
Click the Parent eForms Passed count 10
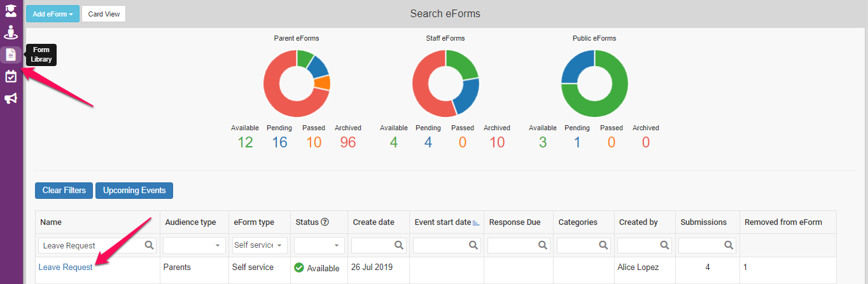pos(314,142)
